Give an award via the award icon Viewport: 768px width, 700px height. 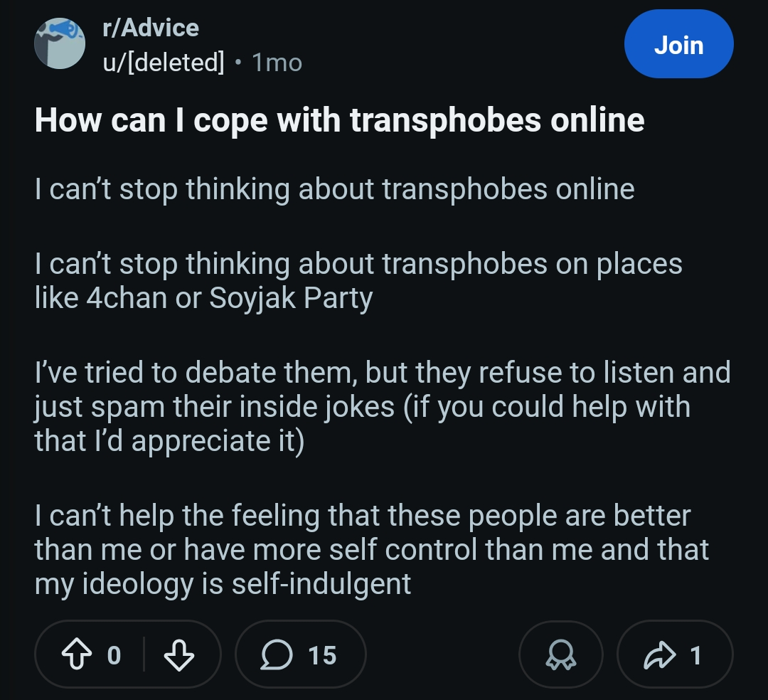(561, 655)
